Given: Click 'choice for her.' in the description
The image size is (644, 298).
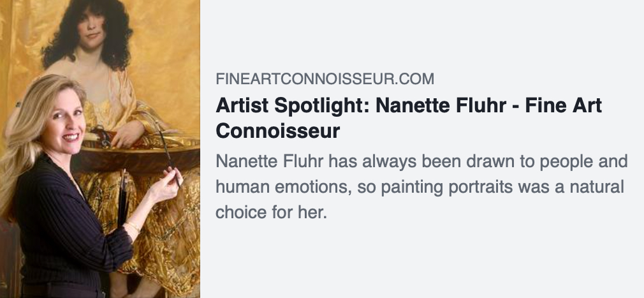Looking at the screenshot, I should [x=271, y=212].
